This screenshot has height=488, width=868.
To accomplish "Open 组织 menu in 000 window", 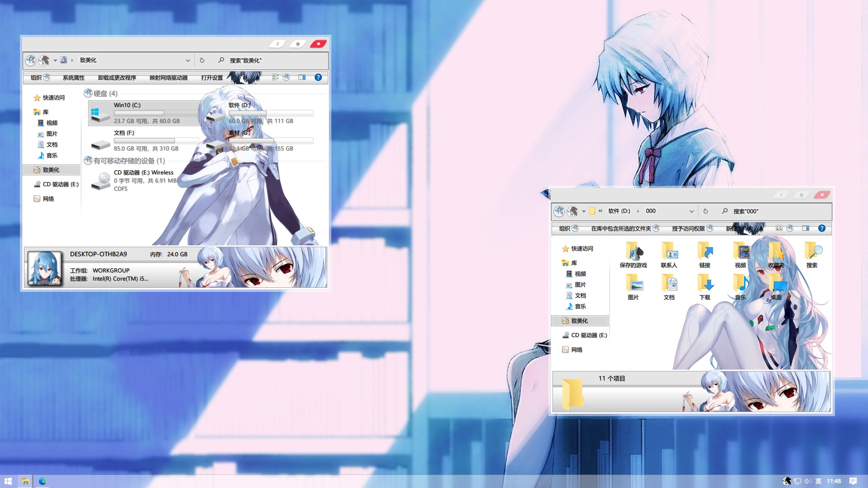I will [x=569, y=229].
